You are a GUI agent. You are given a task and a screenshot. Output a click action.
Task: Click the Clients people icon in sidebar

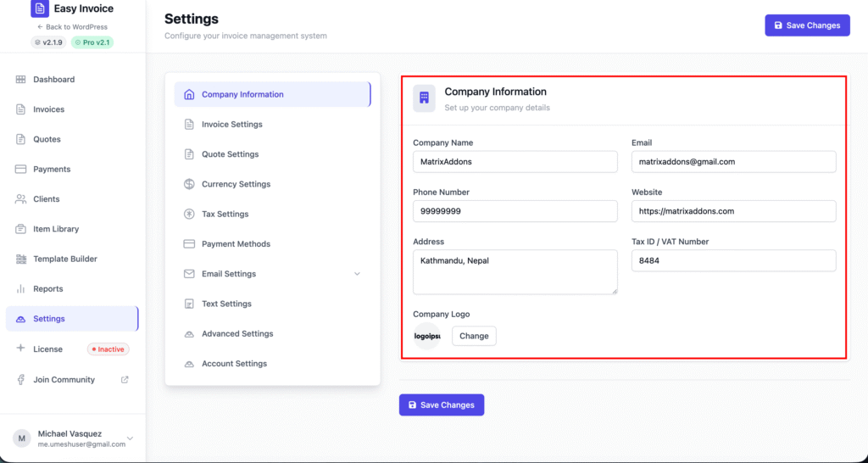pyautogui.click(x=21, y=199)
